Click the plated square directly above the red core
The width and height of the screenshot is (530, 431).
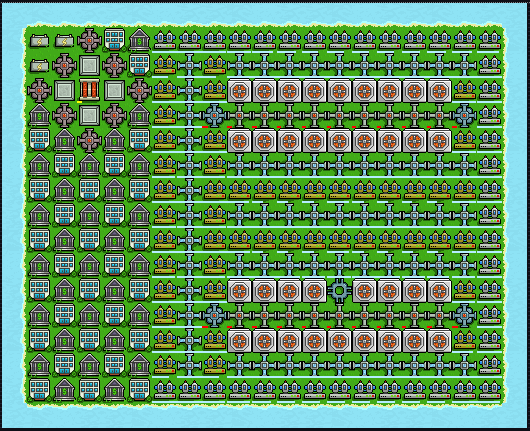[x=89, y=65]
